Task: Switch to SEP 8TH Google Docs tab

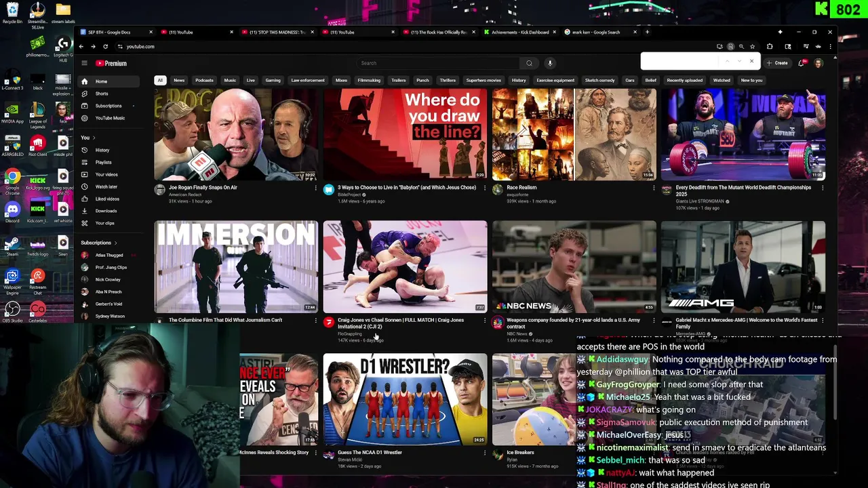Action: coord(115,32)
